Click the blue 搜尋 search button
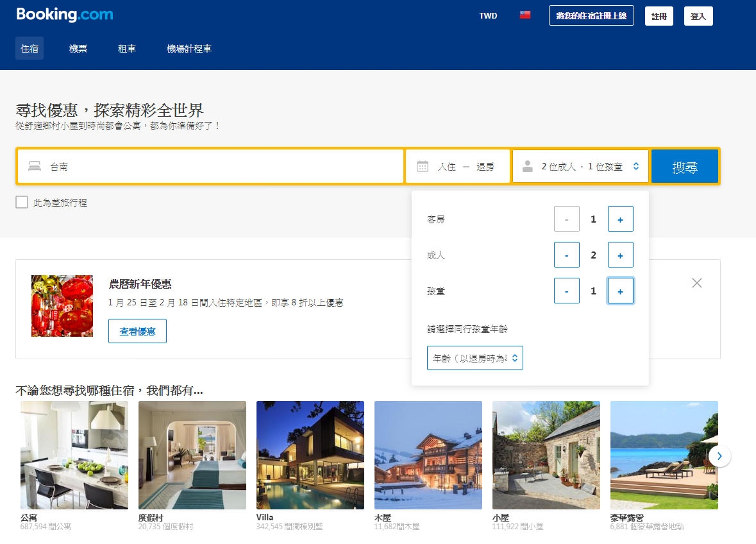The height and width of the screenshot is (544, 756). [x=685, y=167]
